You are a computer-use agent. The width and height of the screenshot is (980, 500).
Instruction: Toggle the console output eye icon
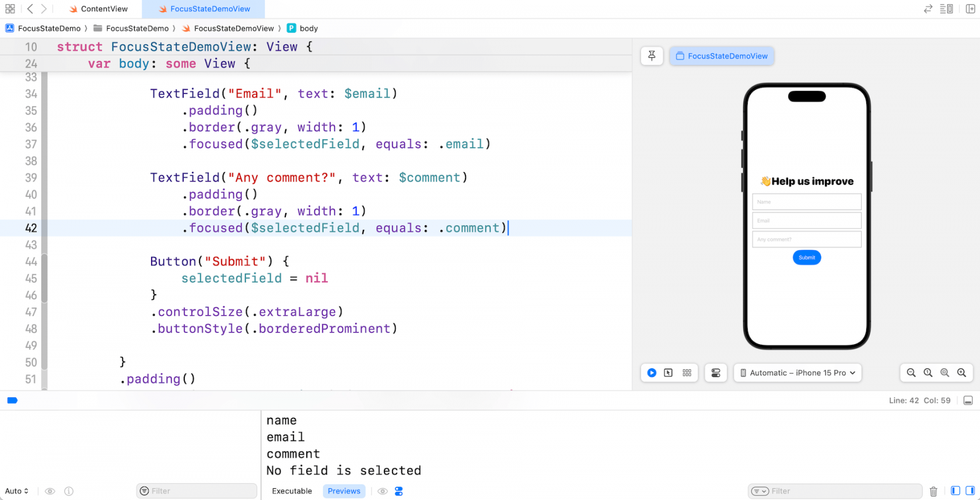383,491
